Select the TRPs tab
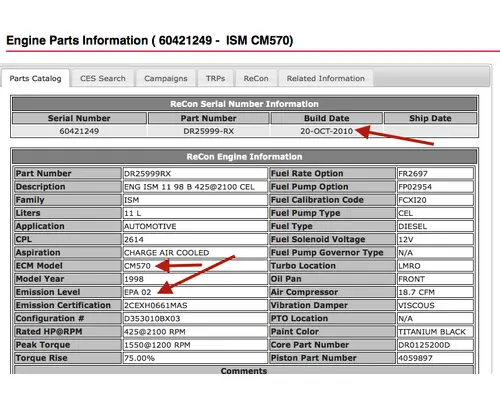This screenshot has width=500, height=400. (215, 78)
